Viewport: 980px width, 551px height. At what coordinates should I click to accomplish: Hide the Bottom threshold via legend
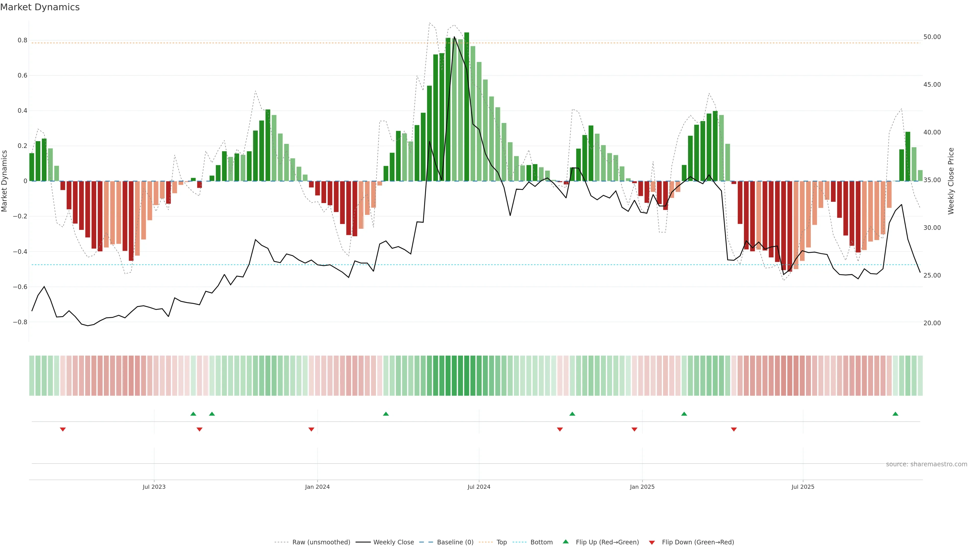pos(541,542)
